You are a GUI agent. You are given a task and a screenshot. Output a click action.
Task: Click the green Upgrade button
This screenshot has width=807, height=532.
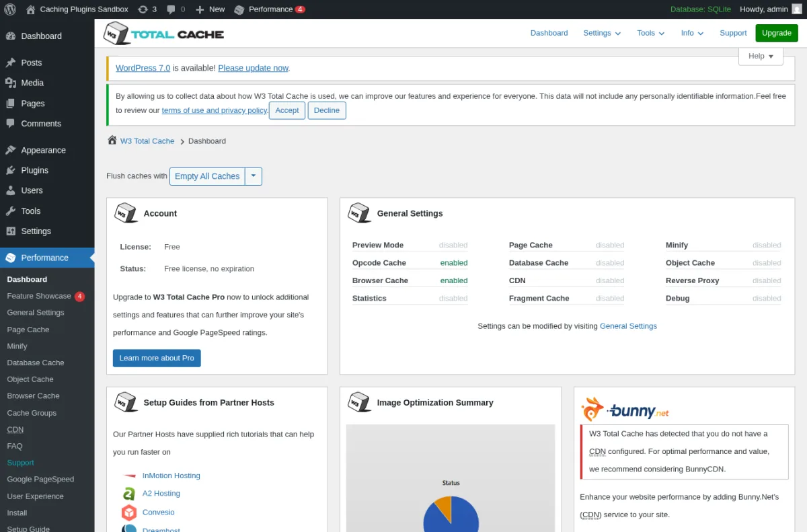(777, 33)
